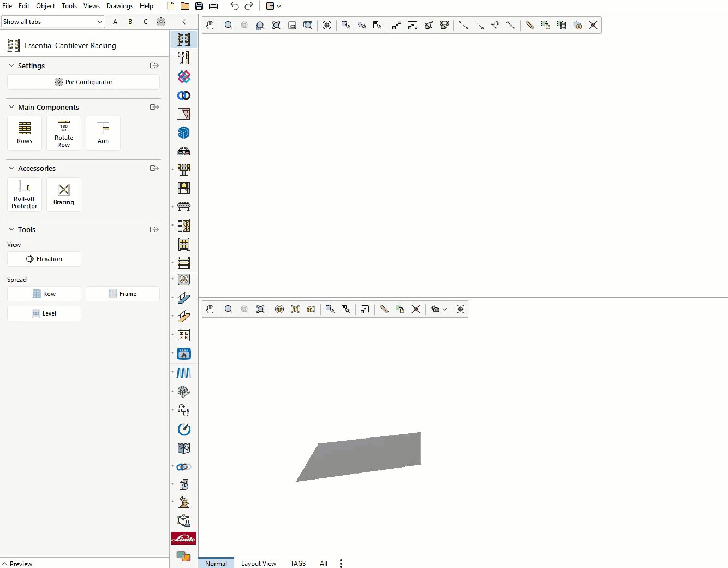This screenshot has height=568, width=728.
Task: Open more options next to All tab
Action: [x=341, y=563]
